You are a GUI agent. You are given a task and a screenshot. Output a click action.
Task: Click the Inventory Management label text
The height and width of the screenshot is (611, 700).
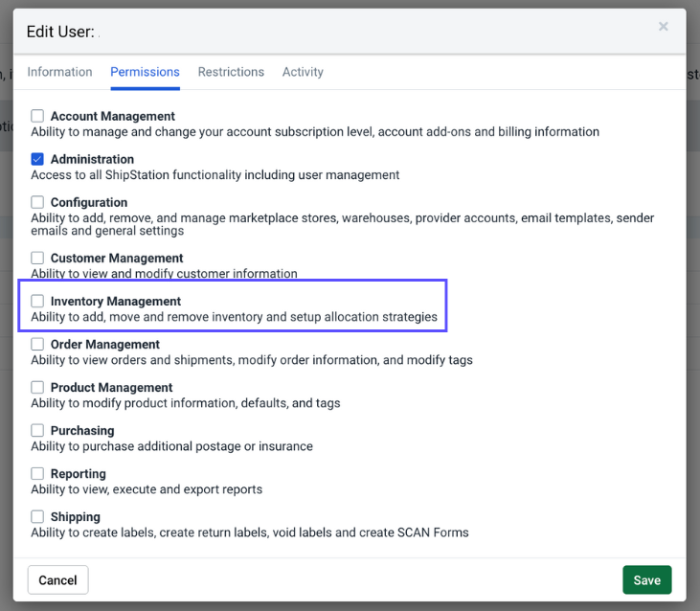[x=115, y=302]
